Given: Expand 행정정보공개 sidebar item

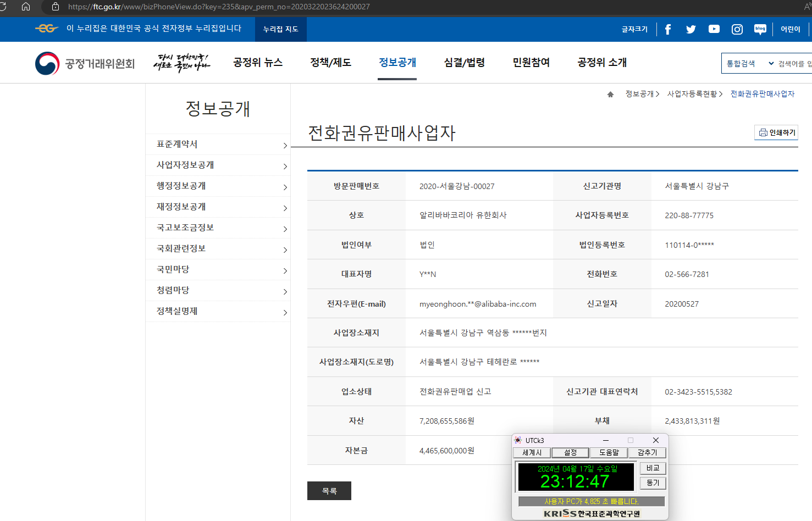Looking at the screenshot, I should tap(218, 186).
